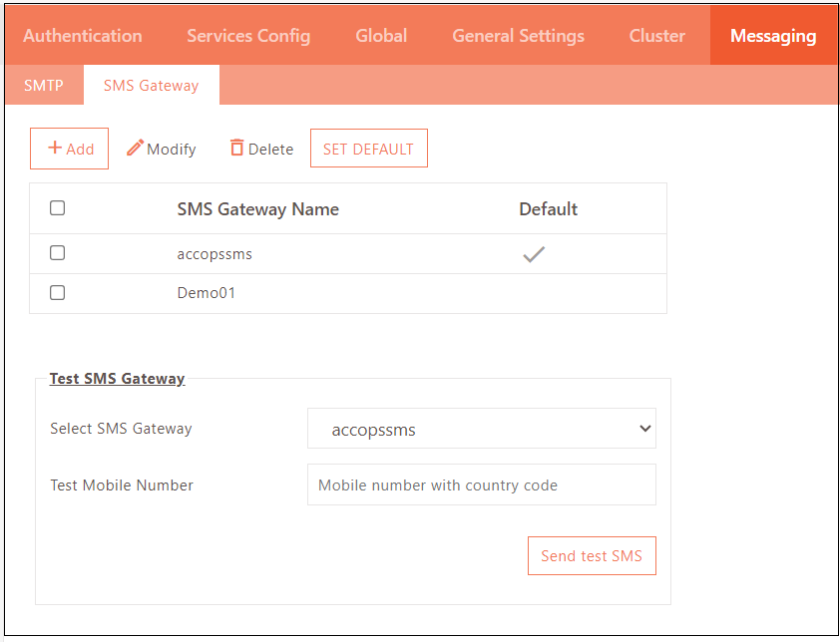Focus the Test Mobile Number field
Screen dimensions: 840x642
coord(481,485)
